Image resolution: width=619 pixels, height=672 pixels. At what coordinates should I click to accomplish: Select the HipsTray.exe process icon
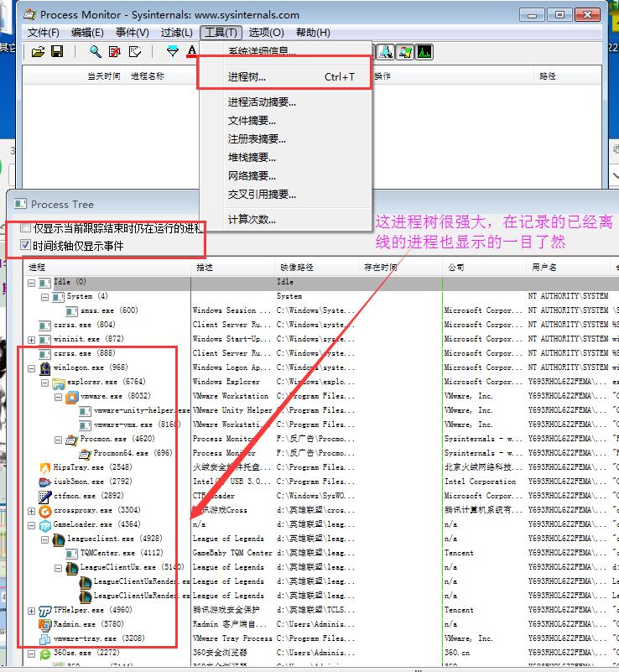pos(45,467)
